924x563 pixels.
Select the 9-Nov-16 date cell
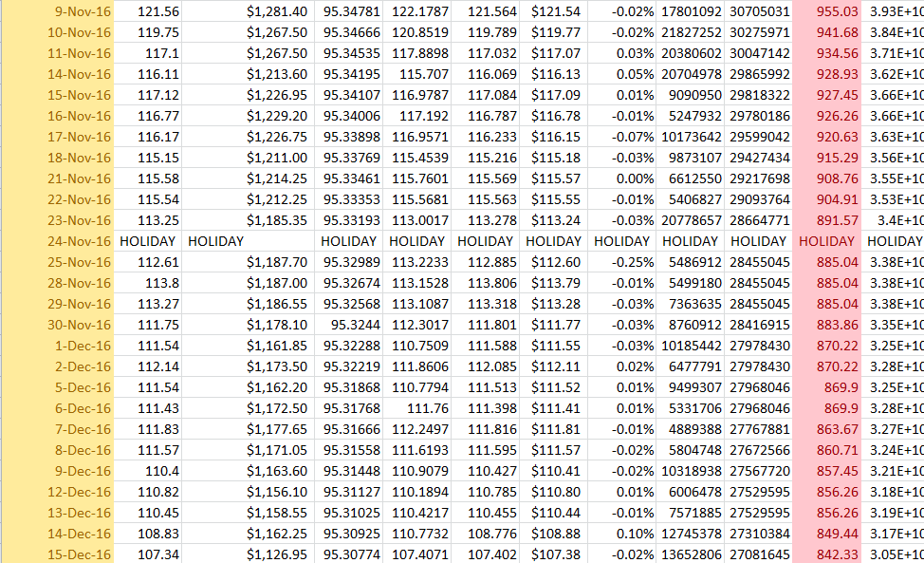(83, 11)
